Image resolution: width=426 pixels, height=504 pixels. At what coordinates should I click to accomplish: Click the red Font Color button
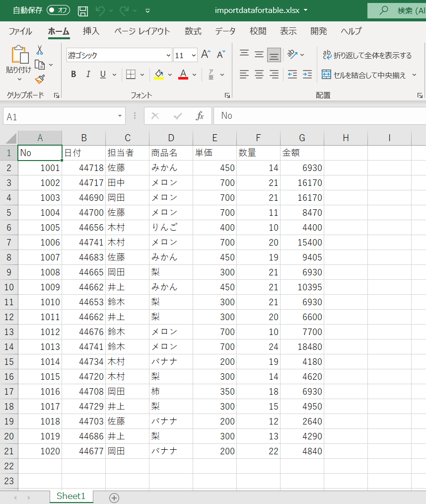pyautogui.click(x=183, y=75)
